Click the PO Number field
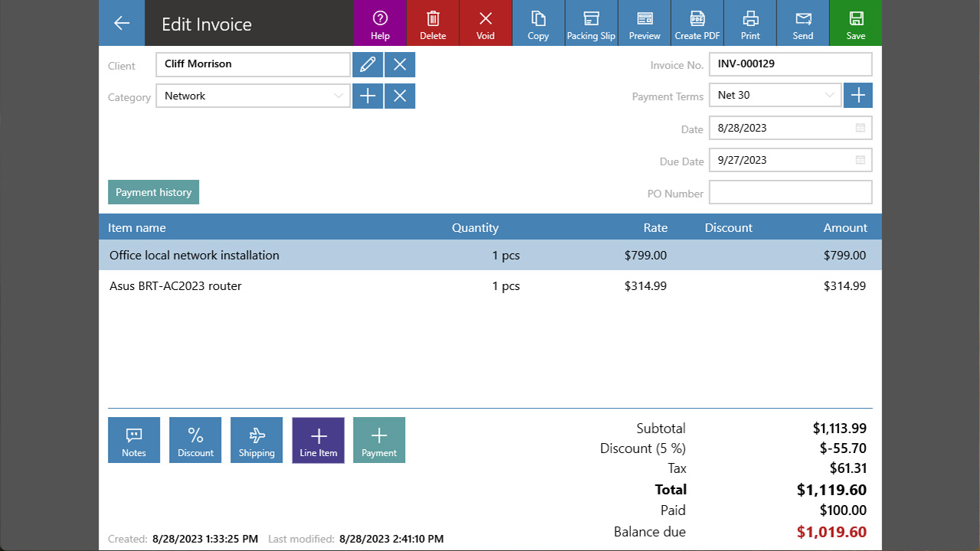Image resolution: width=980 pixels, height=551 pixels. 790,192
